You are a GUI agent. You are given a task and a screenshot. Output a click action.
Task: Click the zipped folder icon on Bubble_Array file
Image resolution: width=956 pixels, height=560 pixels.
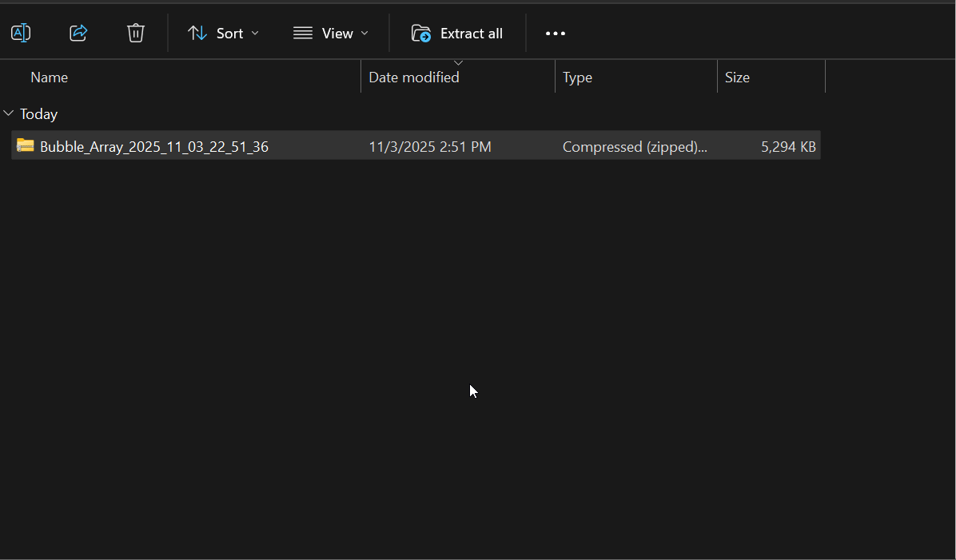25,146
